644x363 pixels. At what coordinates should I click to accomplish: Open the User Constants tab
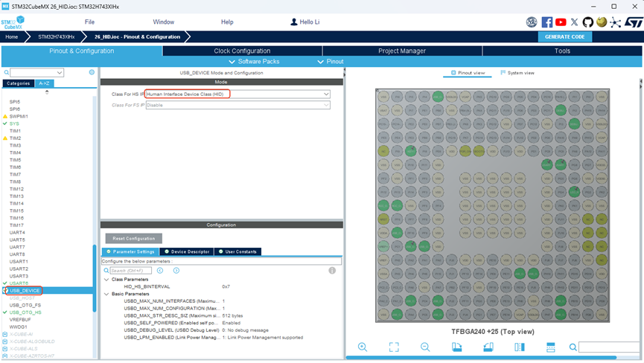point(237,251)
